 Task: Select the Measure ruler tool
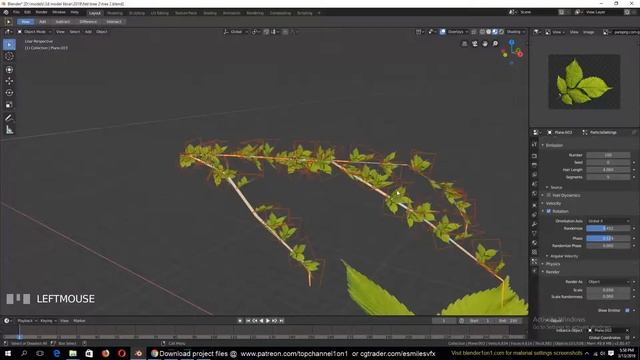tap(9, 130)
